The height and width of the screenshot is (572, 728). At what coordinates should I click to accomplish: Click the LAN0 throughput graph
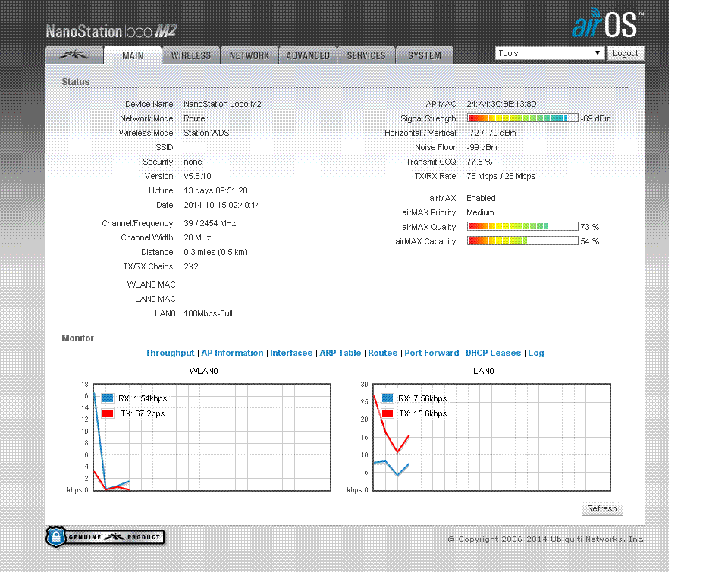pyautogui.click(x=491, y=438)
